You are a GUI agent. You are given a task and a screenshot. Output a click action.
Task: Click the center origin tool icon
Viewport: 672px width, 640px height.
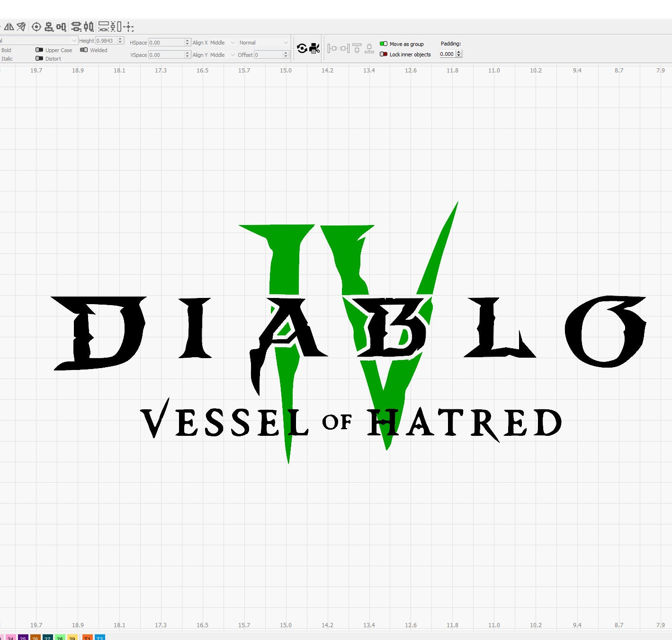point(36,27)
